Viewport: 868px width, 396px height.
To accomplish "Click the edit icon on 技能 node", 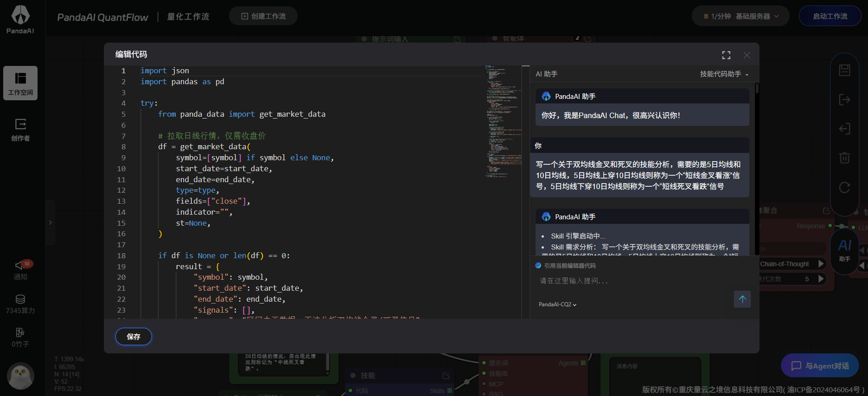I will click(x=446, y=375).
